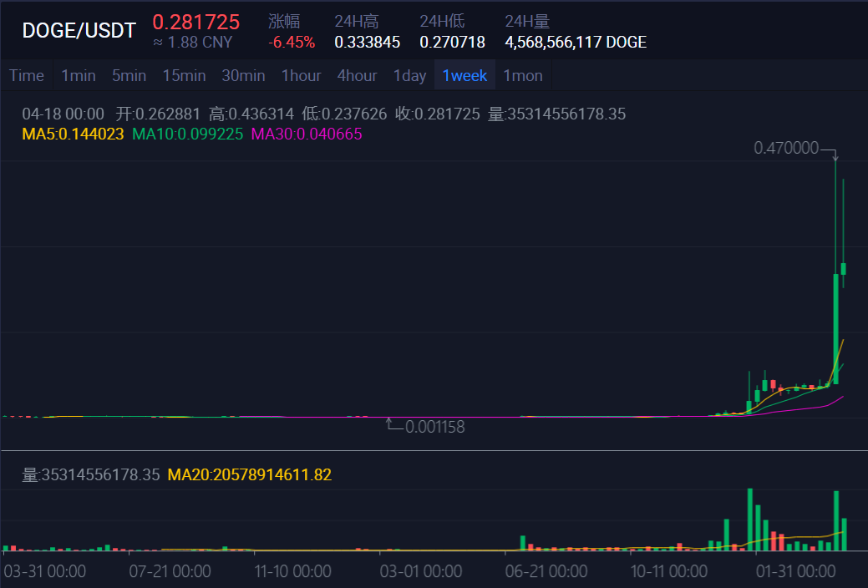Click the open price 开:0.262881
The width and height of the screenshot is (868, 588).
pos(158,114)
